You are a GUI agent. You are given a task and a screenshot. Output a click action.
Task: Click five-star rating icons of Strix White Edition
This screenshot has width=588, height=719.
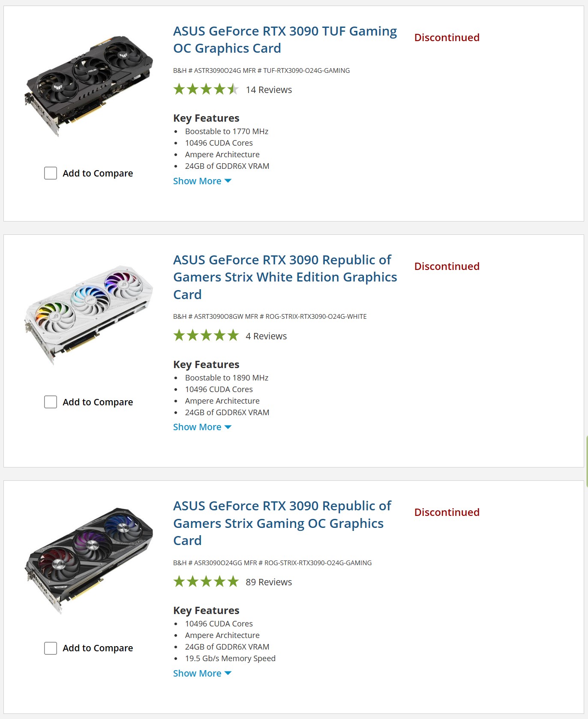[x=206, y=335]
